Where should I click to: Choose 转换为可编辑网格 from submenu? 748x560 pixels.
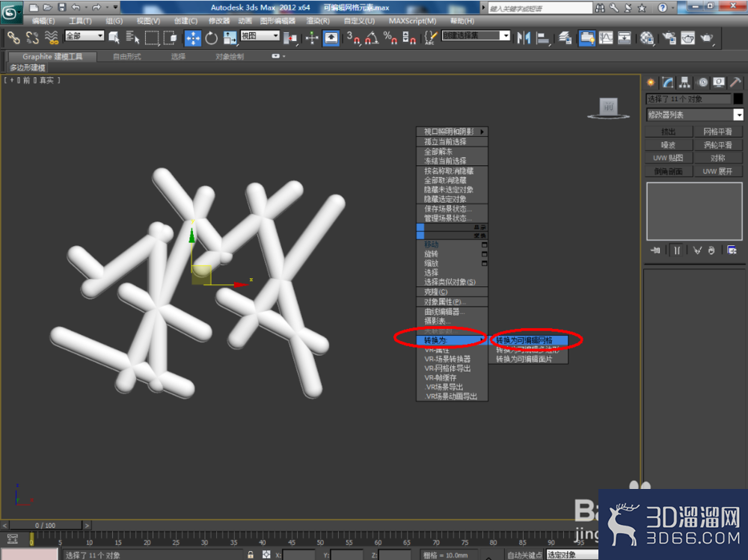coord(529,340)
